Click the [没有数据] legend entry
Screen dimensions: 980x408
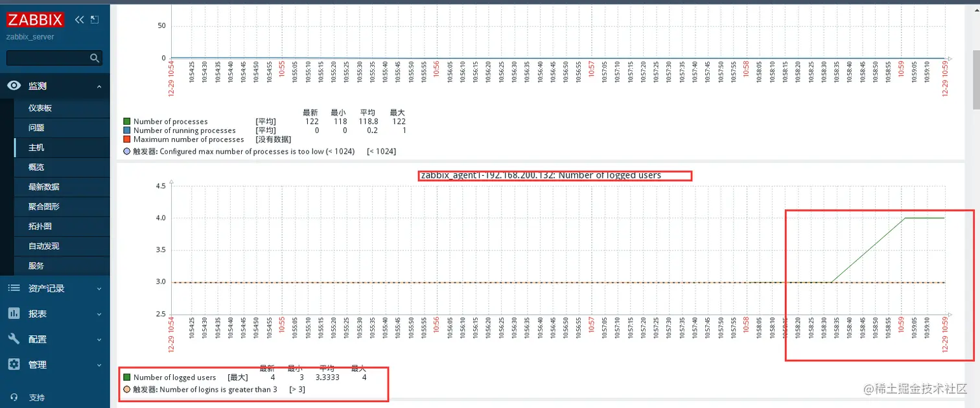[x=273, y=139]
